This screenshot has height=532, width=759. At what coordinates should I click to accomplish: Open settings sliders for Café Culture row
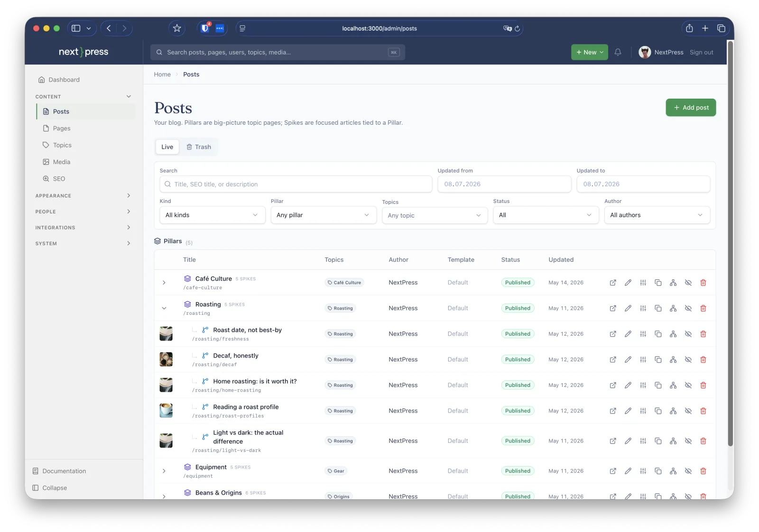(x=643, y=283)
